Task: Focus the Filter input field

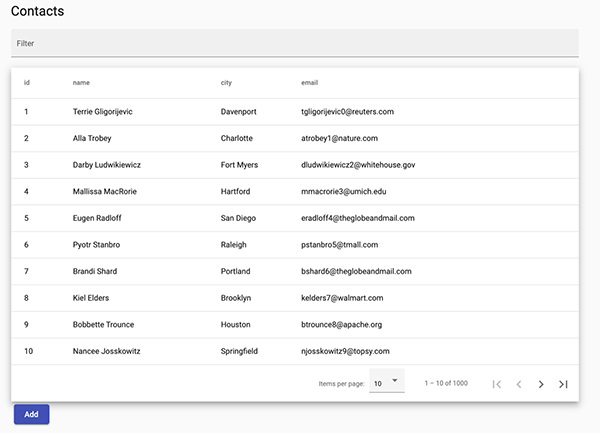Action: [x=295, y=43]
